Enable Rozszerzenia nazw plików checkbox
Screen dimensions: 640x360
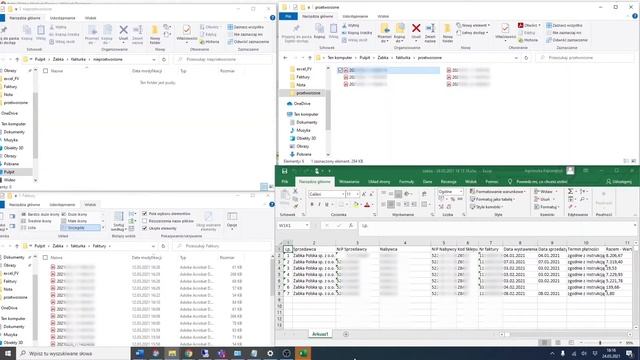point(144,221)
